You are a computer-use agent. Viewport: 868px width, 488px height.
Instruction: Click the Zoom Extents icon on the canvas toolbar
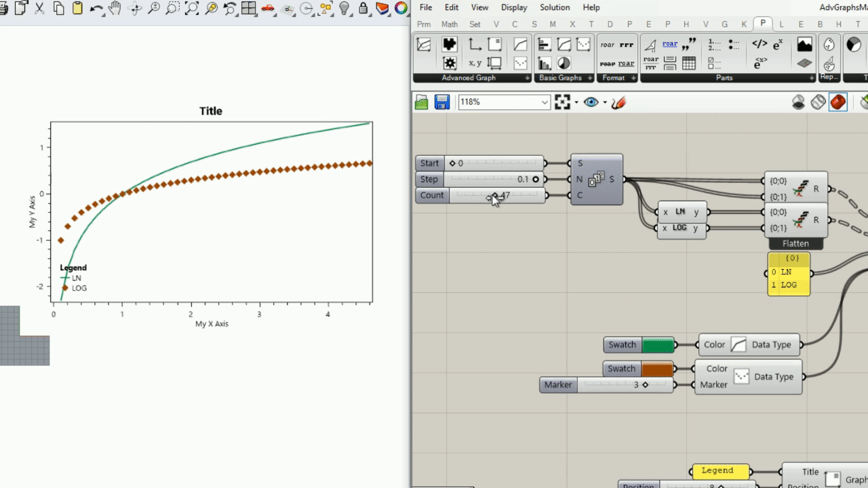pyautogui.click(x=562, y=102)
